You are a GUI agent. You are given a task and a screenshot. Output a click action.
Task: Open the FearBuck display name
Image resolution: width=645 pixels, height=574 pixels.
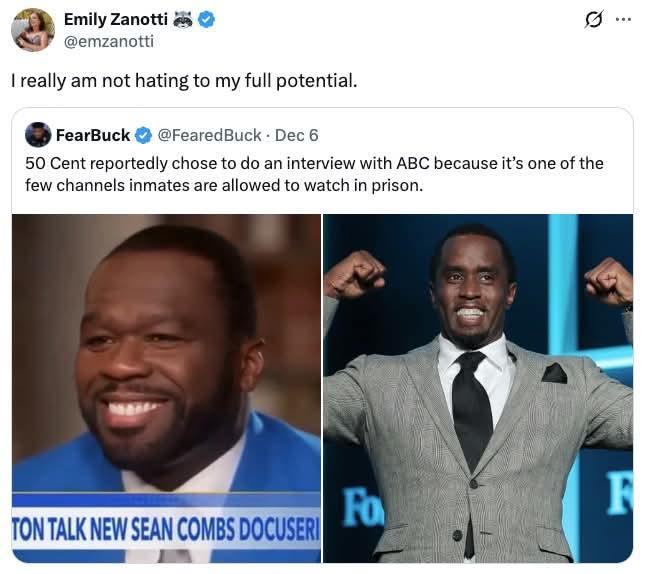93,135
